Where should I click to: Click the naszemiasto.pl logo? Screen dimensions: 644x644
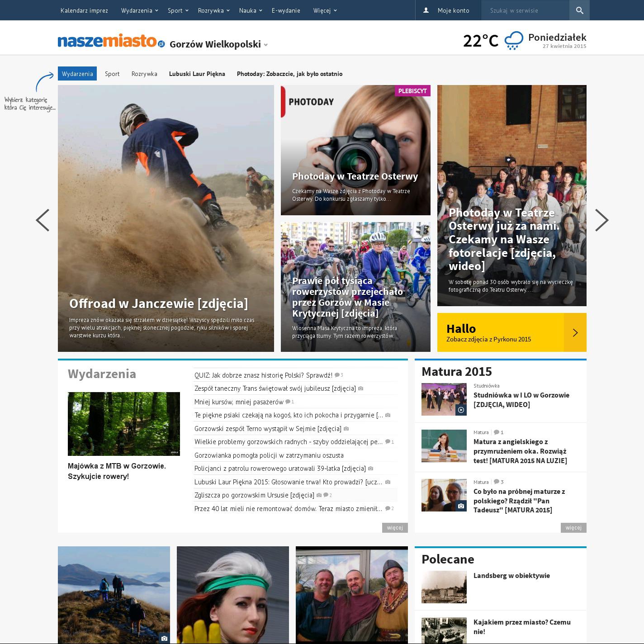[x=111, y=41]
